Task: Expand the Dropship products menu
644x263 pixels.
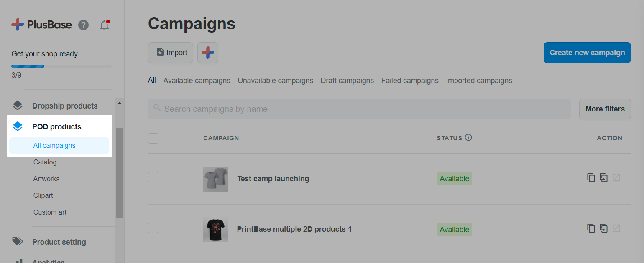Action: [x=65, y=106]
